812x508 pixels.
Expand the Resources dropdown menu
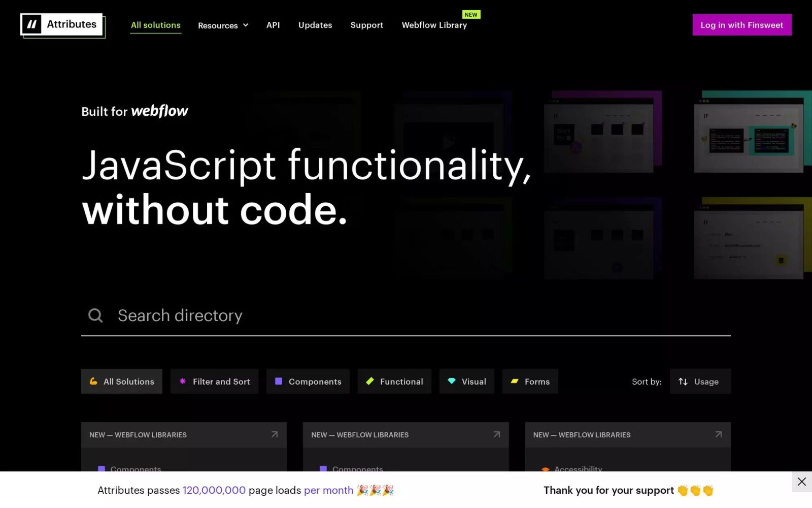(x=223, y=25)
